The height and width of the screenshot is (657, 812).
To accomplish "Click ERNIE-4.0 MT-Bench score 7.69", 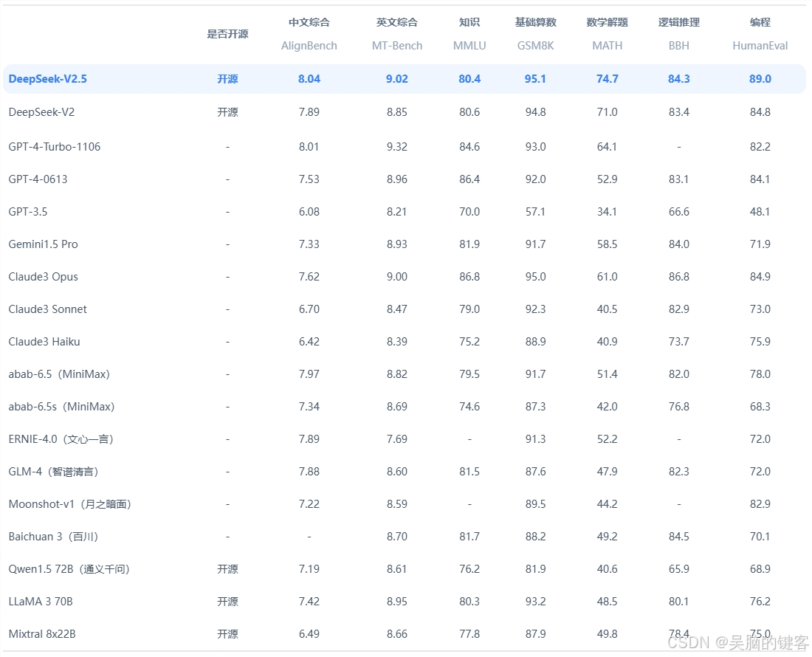I will point(397,439).
